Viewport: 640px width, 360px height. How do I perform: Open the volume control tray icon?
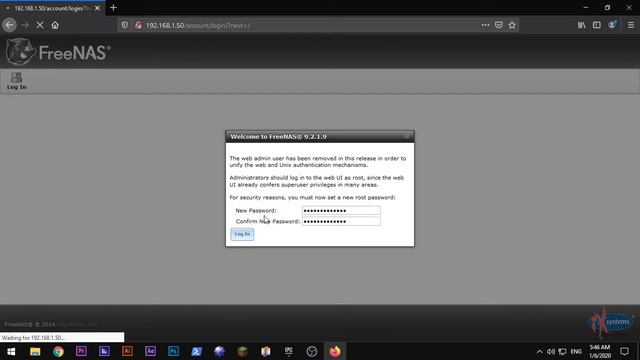551,351
